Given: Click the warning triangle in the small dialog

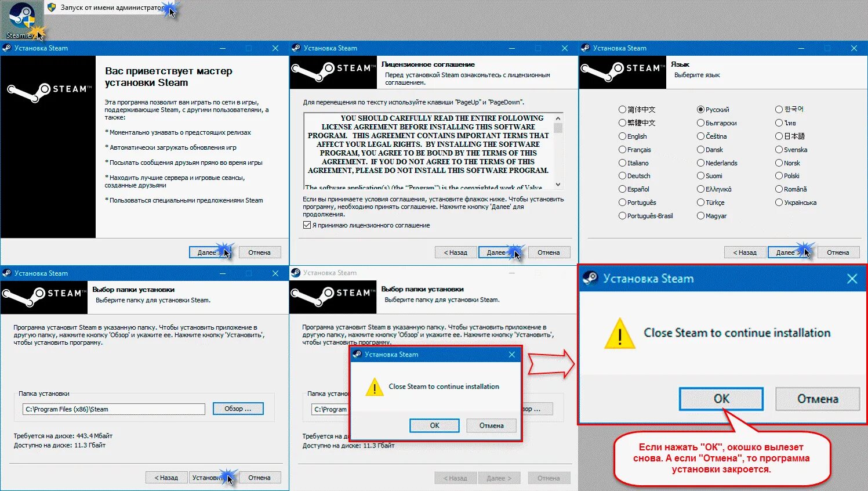Looking at the screenshot, I should click(x=375, y=387).
